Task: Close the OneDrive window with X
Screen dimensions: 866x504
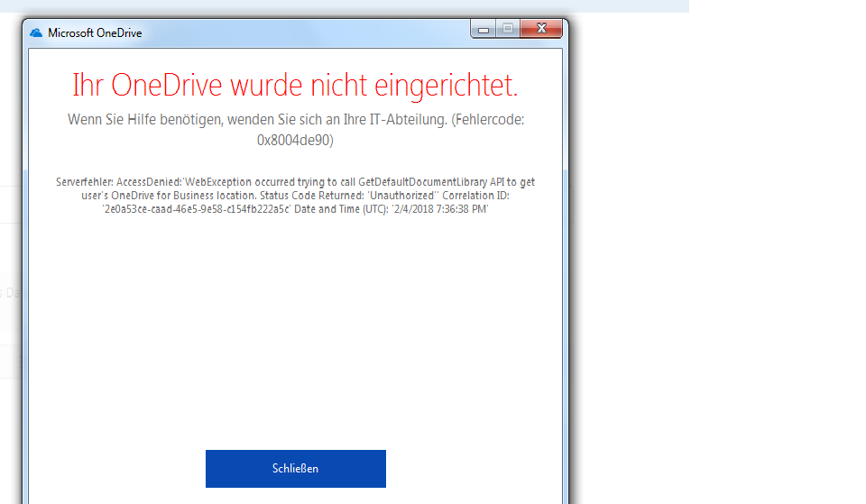Action: (x=541, y=29)
